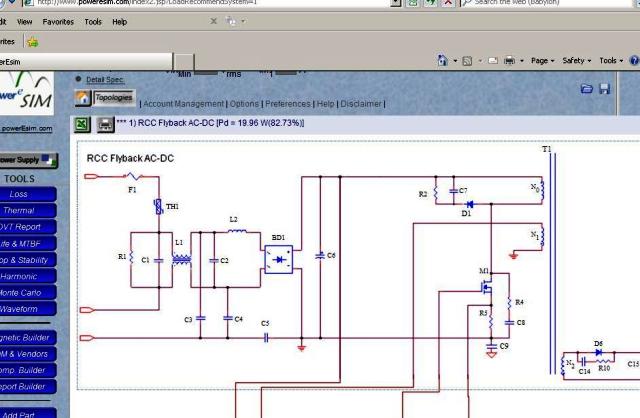Select capacitor C6 in schematic
Screen dimensions: 640x418
click(320, 256)
